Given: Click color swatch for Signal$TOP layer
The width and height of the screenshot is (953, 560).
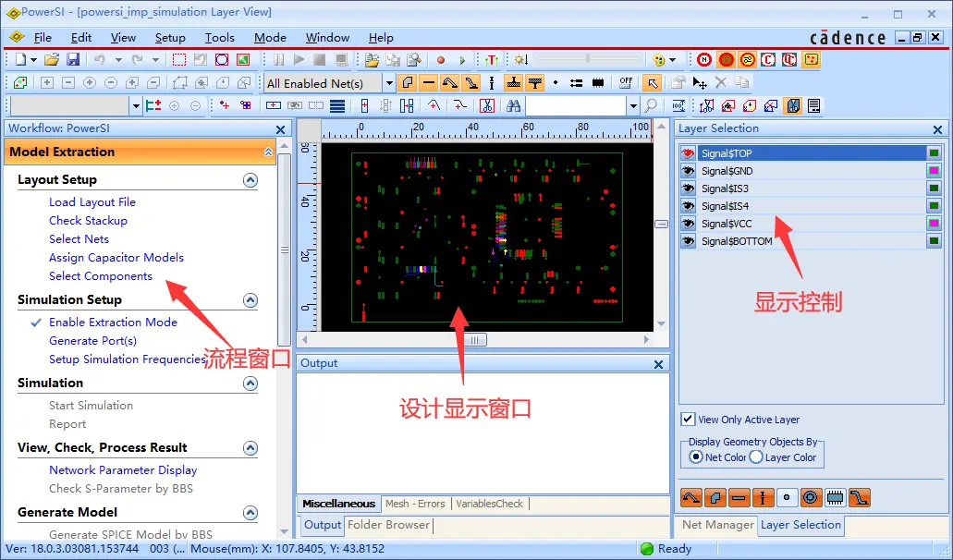Looking at the screenshot, I should click(x=935, y=153).
